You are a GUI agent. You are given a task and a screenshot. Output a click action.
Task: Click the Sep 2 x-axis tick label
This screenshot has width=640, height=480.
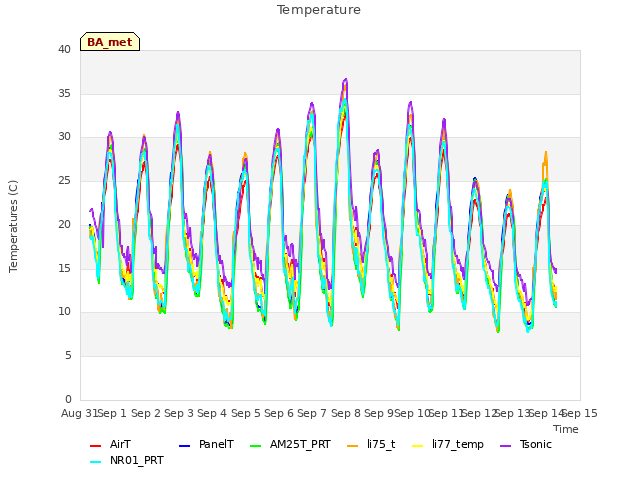[146, 413]
